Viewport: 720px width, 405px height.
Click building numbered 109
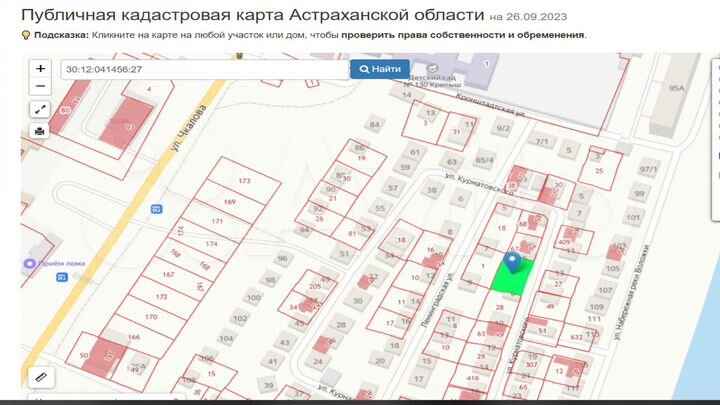pyautogui.click(x=596, y=307)
